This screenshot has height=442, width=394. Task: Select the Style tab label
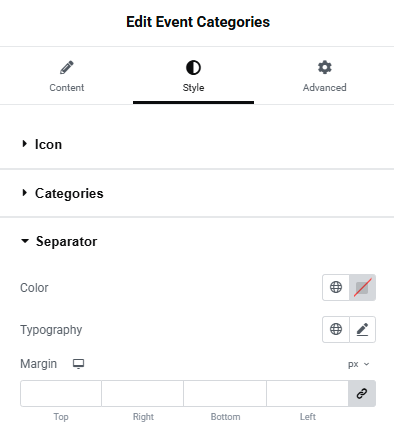pos(193,88)
